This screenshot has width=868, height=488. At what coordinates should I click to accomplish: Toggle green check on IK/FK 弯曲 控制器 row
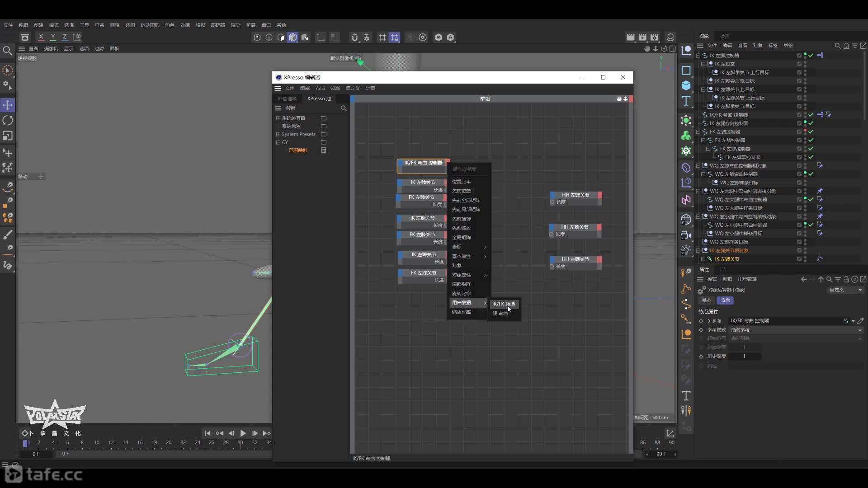811,115
